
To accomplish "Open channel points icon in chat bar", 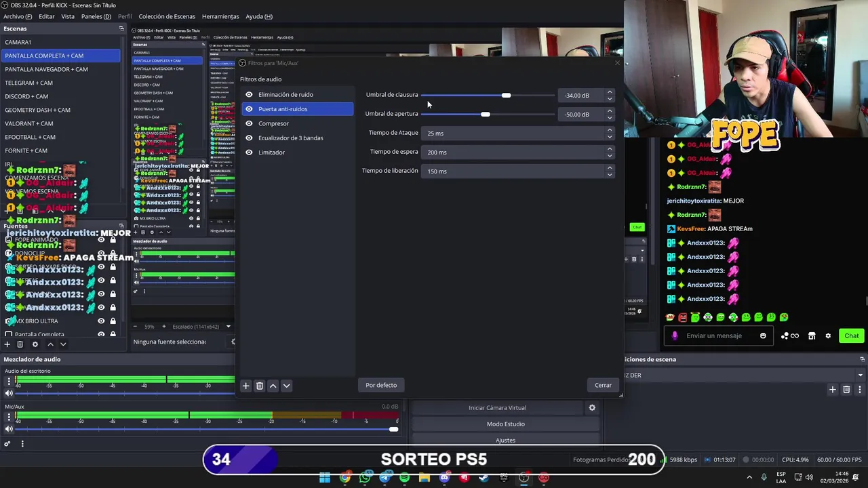I will point(790,335).
